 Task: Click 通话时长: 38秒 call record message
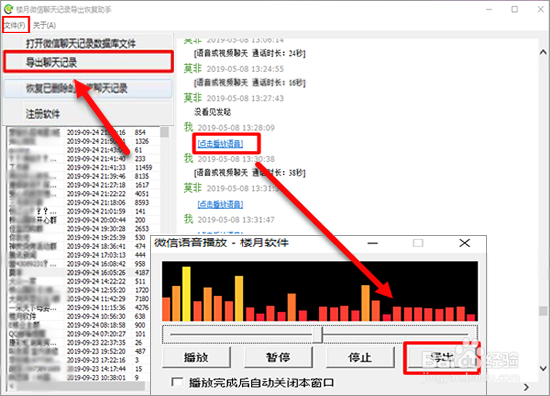click(250, 173)
